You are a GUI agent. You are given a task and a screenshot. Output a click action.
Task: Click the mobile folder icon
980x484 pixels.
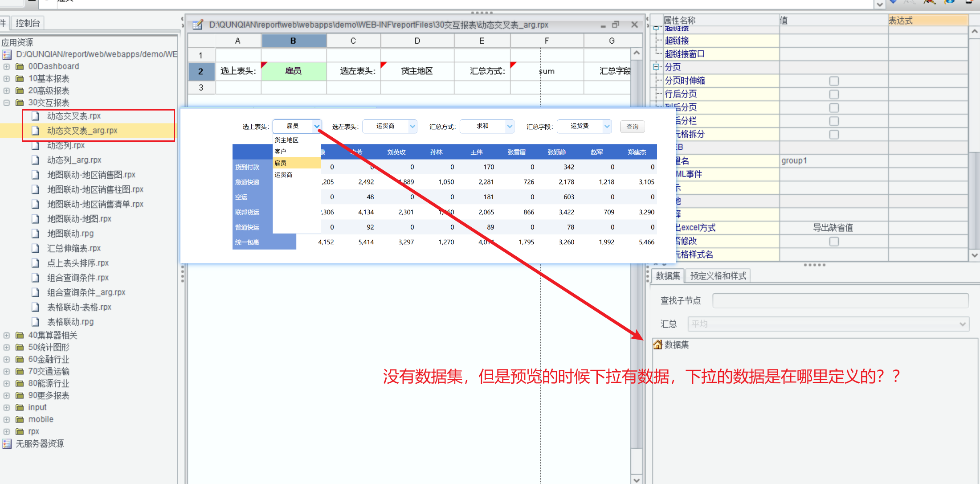20,419
